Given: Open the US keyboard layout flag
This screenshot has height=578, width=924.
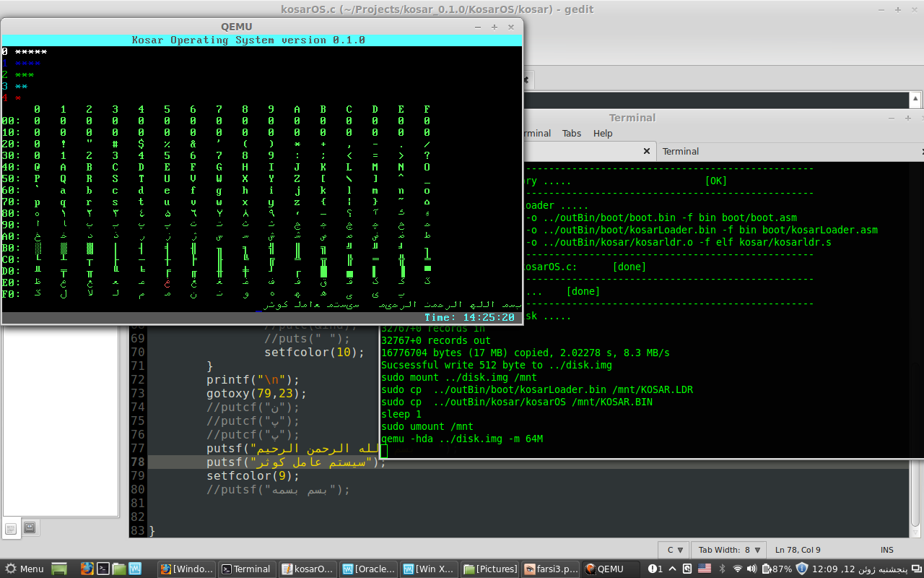Looking at the screenshot, I should coord(705,569).
